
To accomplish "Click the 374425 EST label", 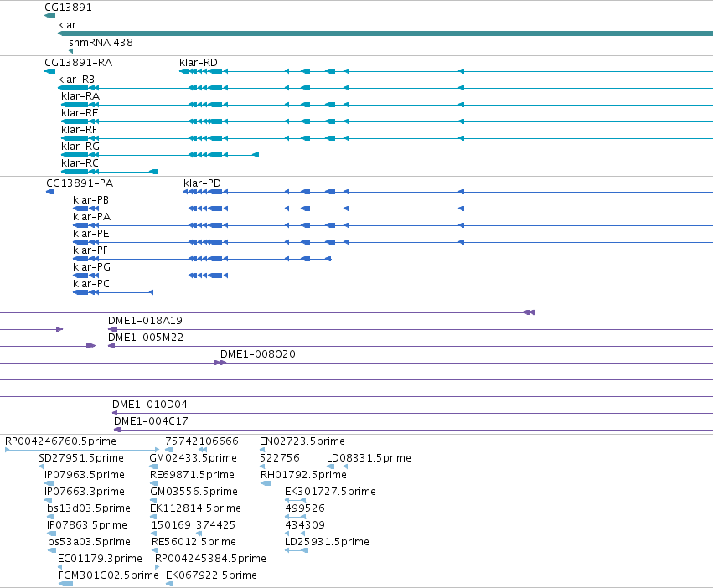I will tap(215, 525).
